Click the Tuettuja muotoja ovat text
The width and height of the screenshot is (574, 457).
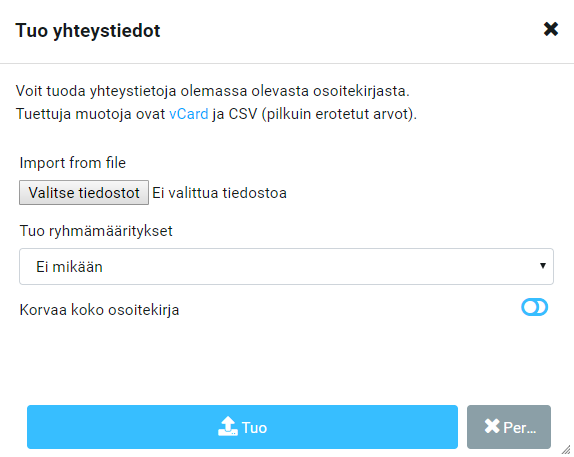[90, 114]
